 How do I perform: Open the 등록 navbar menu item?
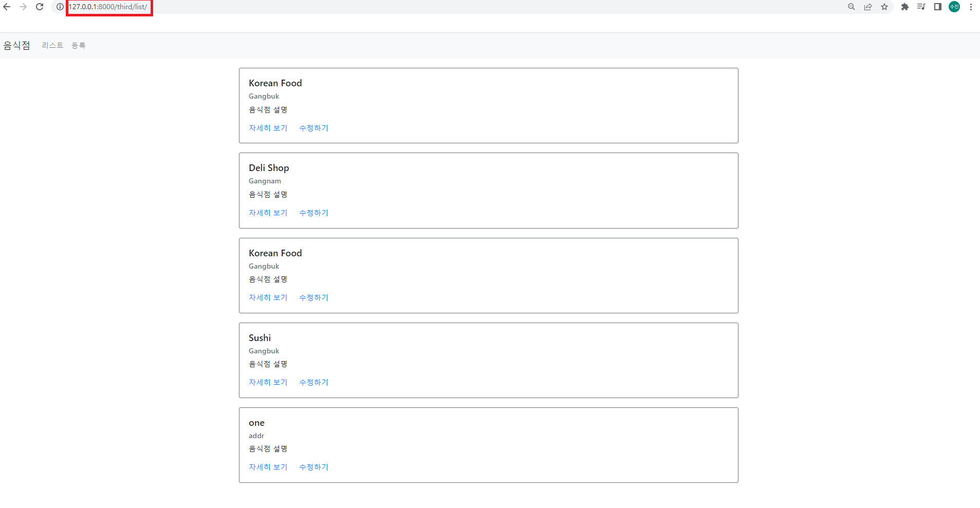pos(79,45)
